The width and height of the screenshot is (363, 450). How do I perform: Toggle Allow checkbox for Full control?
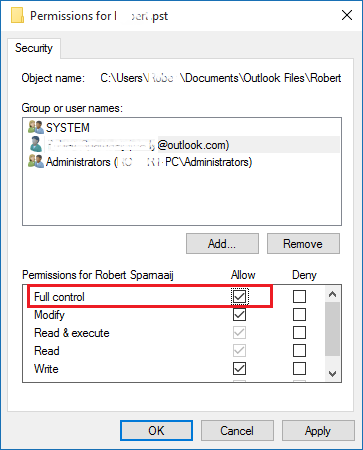pyautogui.click(x=239, y=296)
